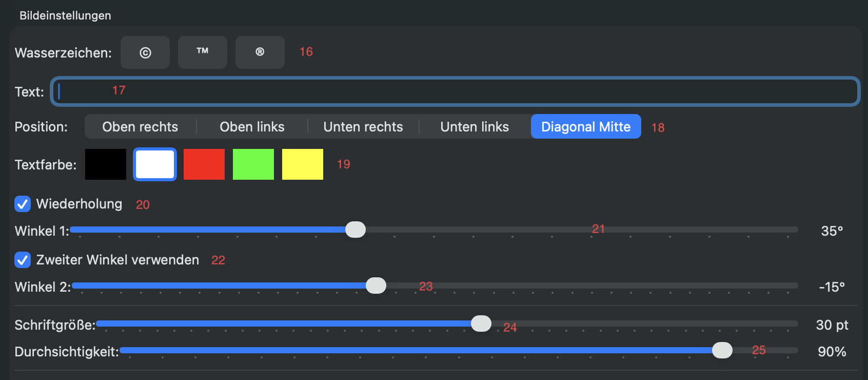This screenshot has width=868, height=380.
Task: Uncheck Zweiter Winkel verwenden
Action: (23, 260)
